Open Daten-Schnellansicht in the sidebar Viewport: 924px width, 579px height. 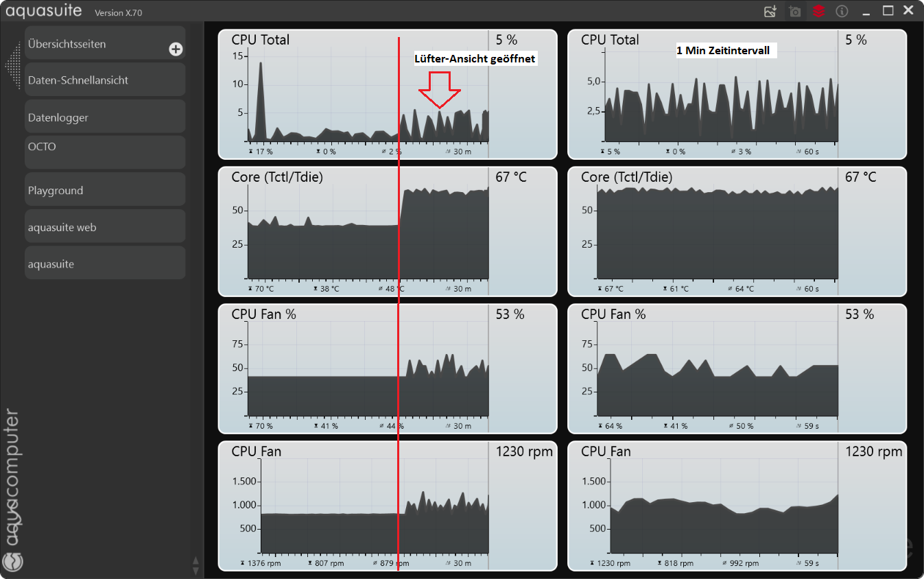tap(105, 80)
